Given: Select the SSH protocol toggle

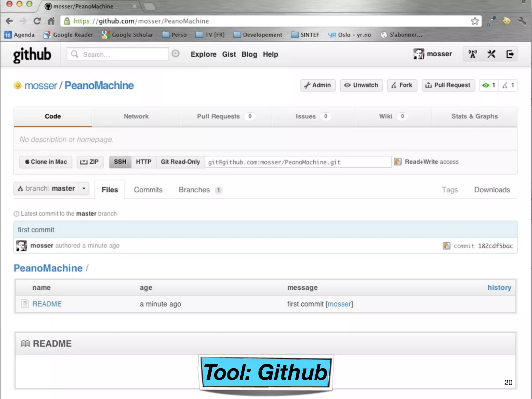Looking at the screenshot, I should coord(120,162).
